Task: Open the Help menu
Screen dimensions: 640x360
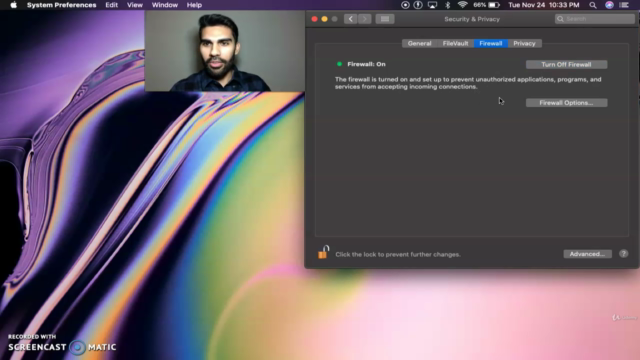Action: point(194,5)
